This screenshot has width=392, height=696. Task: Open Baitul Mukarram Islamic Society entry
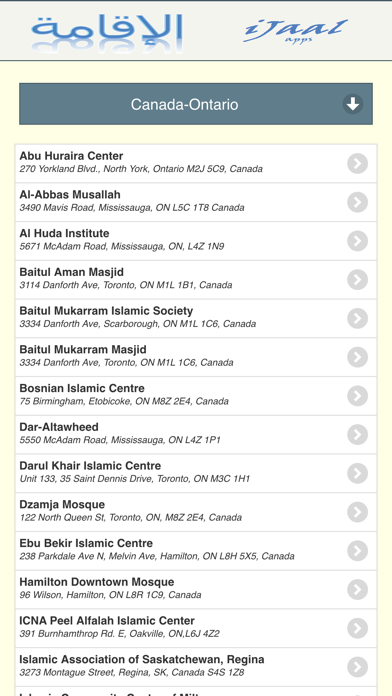[x=196, y=318]
